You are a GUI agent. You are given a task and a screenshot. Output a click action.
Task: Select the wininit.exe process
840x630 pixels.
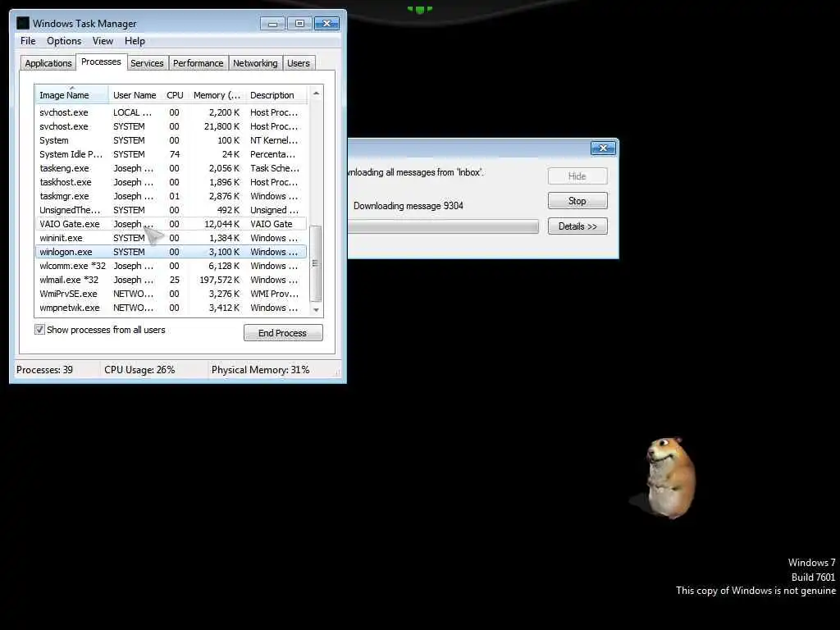click(171, 238)
